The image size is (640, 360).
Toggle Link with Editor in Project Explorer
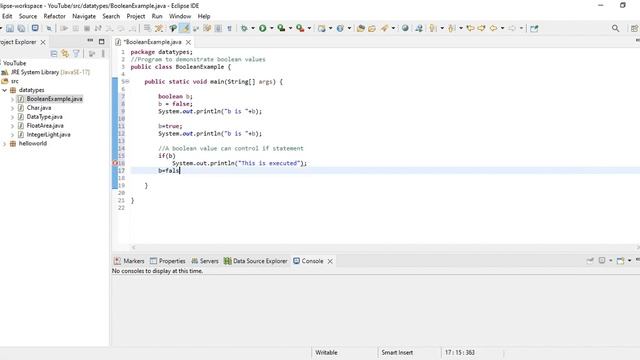(65, 53)
